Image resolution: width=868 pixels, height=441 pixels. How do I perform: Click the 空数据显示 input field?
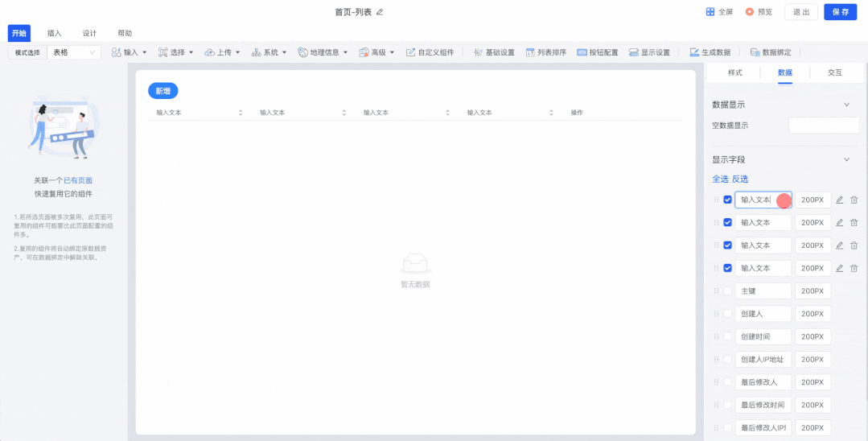point(824,126)
